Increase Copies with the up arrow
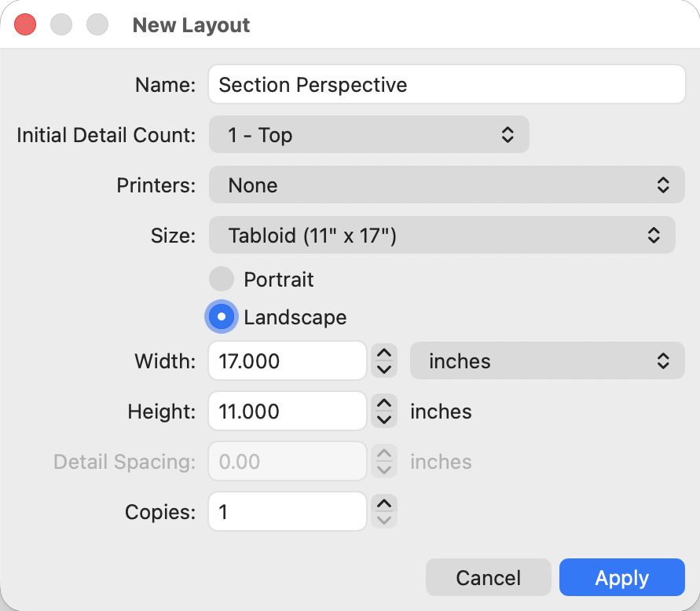Viewport: 700px width, 611px height. pyautogui.click(x=384, y=504)
